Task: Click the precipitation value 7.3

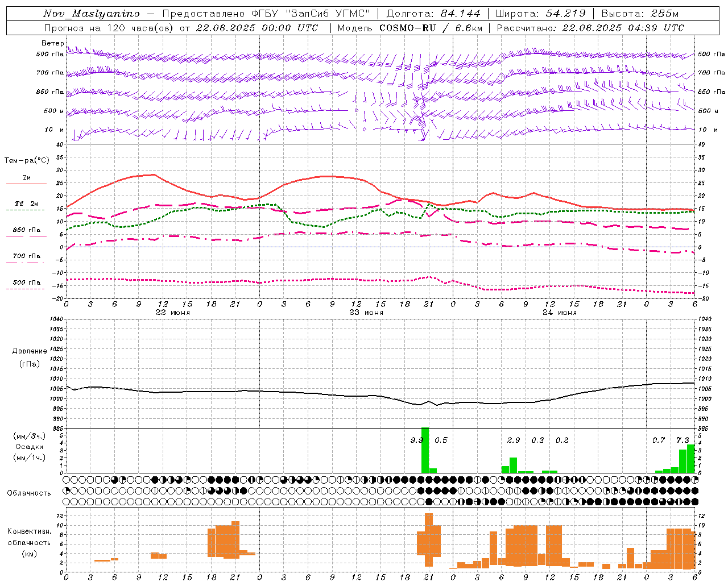Action: [683, 440]
